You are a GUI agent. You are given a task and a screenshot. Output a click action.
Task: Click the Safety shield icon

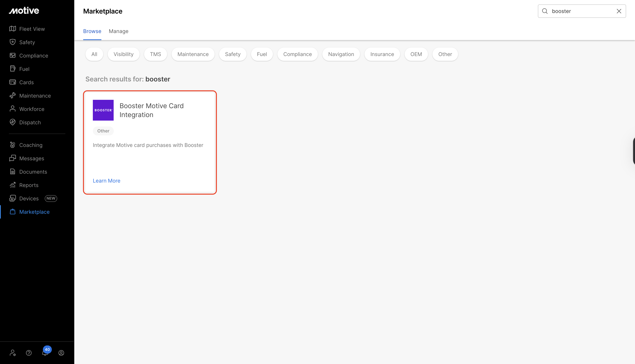click(x=12, y=42)
